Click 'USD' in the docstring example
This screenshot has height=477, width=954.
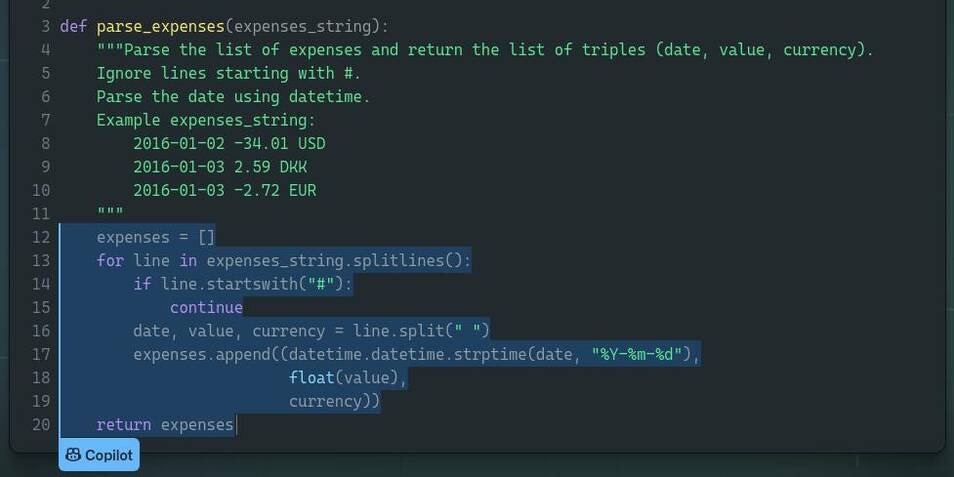coord(312,144)
